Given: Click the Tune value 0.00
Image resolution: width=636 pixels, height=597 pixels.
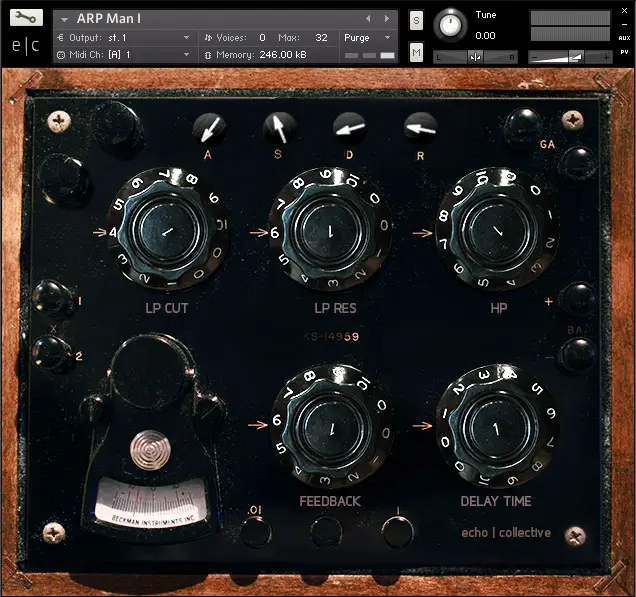Looking at the screenshot, I should pyautogui.click(x=485, y=36).
